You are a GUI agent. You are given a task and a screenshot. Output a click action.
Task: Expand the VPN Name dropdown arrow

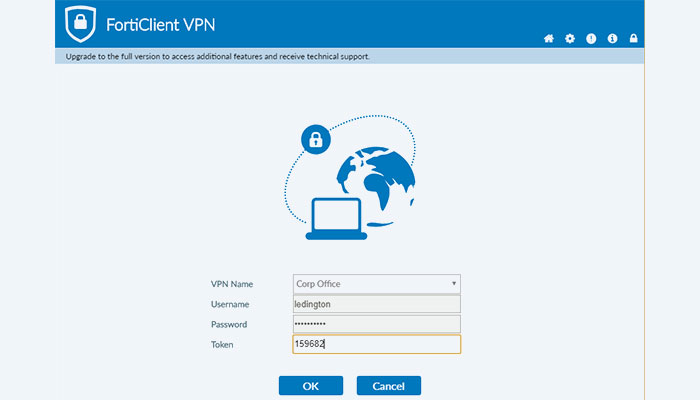pyautogui.click(x=454, y=284)
